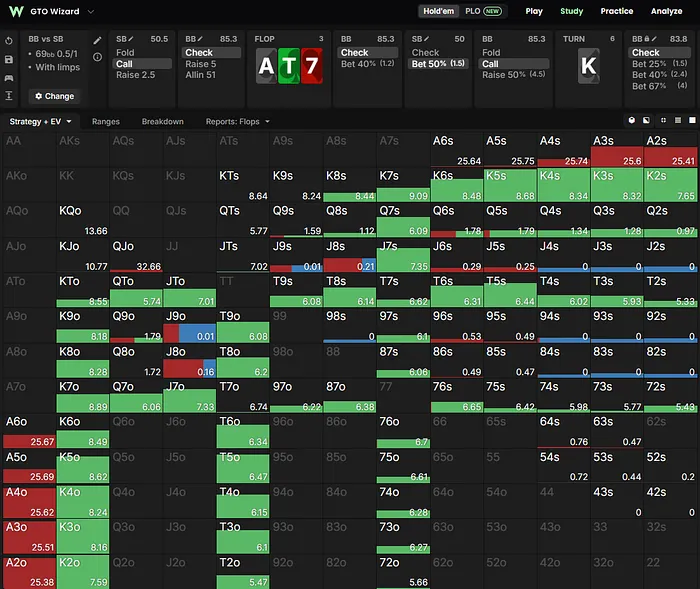Click the gamepad practice icon in sidebar
The image size is (700, 589).
point(9,78)
